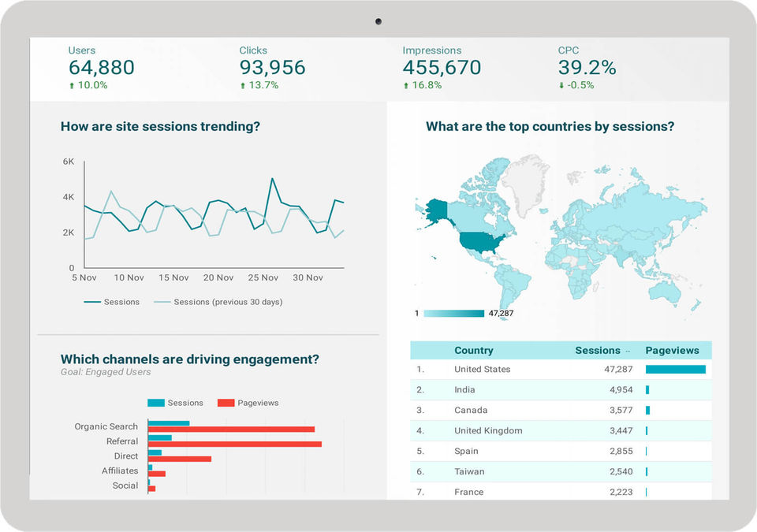Click the 47,287 sessions value for United States
Screen dimensions: 757x532
pos(618,370)
